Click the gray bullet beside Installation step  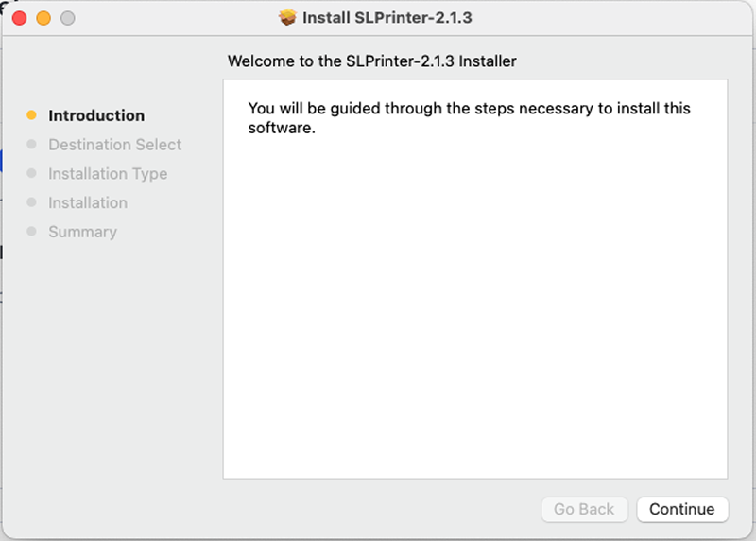coord(31,202)
